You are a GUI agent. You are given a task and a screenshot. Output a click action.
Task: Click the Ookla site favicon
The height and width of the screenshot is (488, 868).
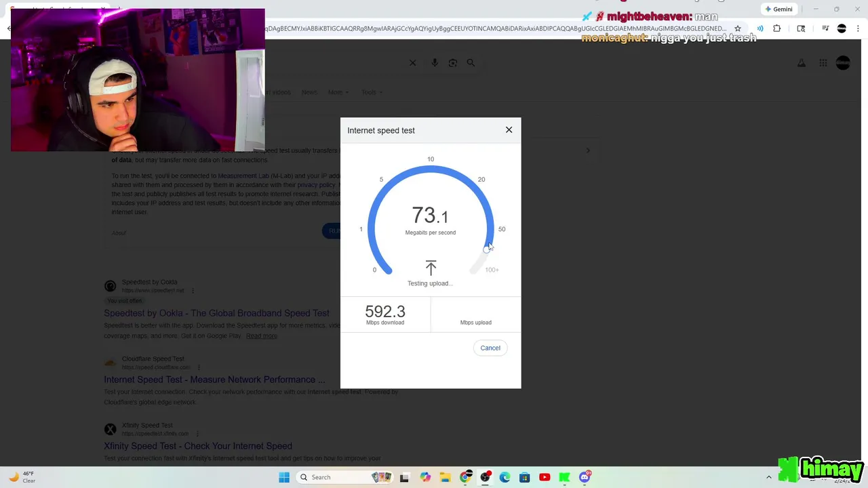pyautogui.click(x=110, y=286)
